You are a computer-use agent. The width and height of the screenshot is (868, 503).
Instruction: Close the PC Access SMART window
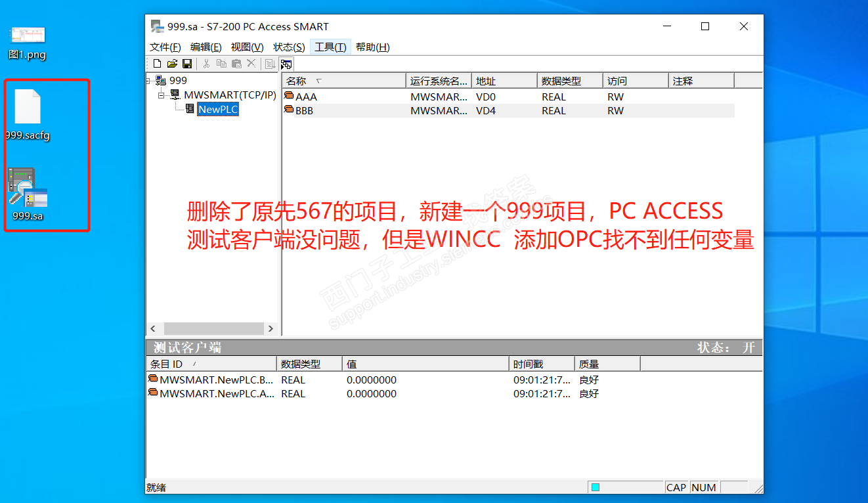click(x=744, y=27)
